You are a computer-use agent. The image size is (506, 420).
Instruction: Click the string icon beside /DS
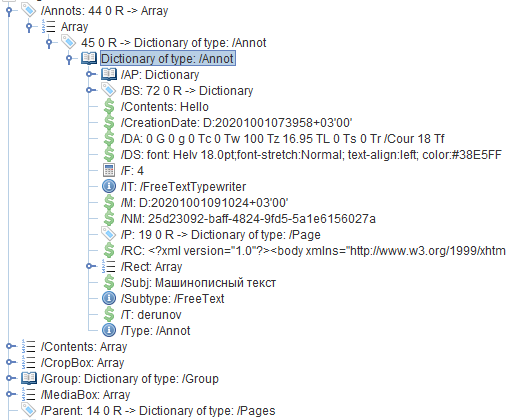[109, 155]
